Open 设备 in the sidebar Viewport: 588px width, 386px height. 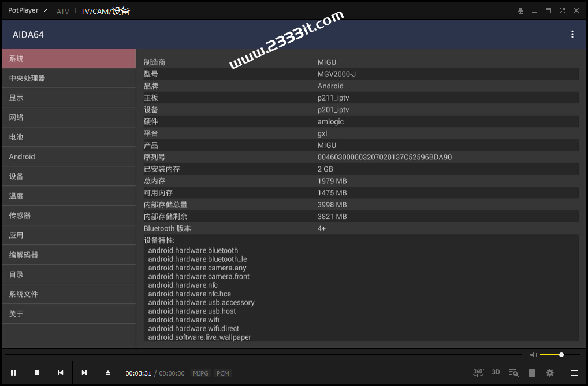[x=69, y=176]
